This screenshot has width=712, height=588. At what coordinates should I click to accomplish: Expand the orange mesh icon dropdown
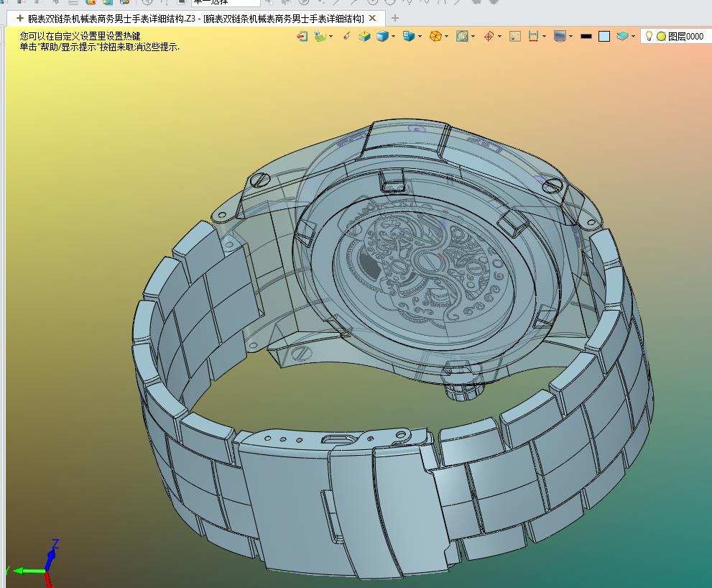point(446,37)
